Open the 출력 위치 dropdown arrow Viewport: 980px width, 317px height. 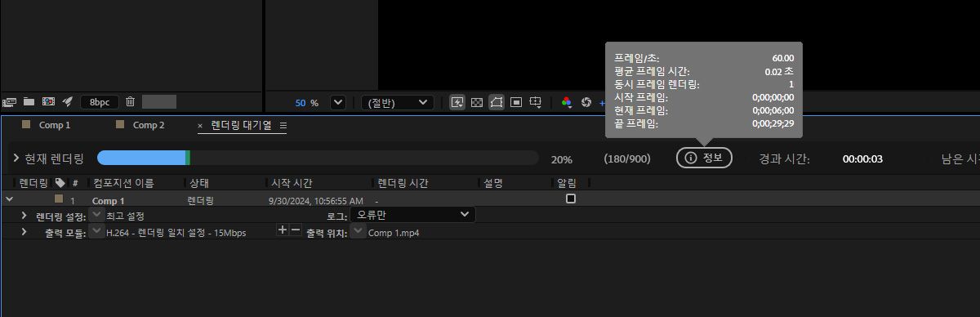click(x=359, y=231)
